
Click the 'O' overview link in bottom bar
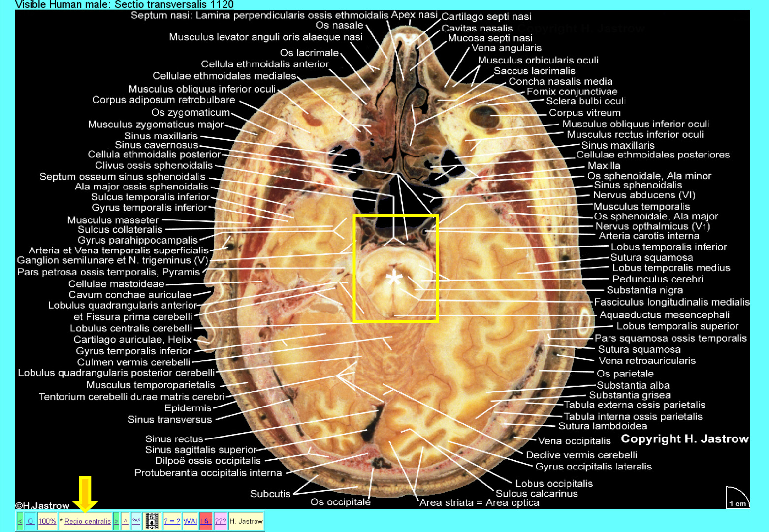point(30,521)
